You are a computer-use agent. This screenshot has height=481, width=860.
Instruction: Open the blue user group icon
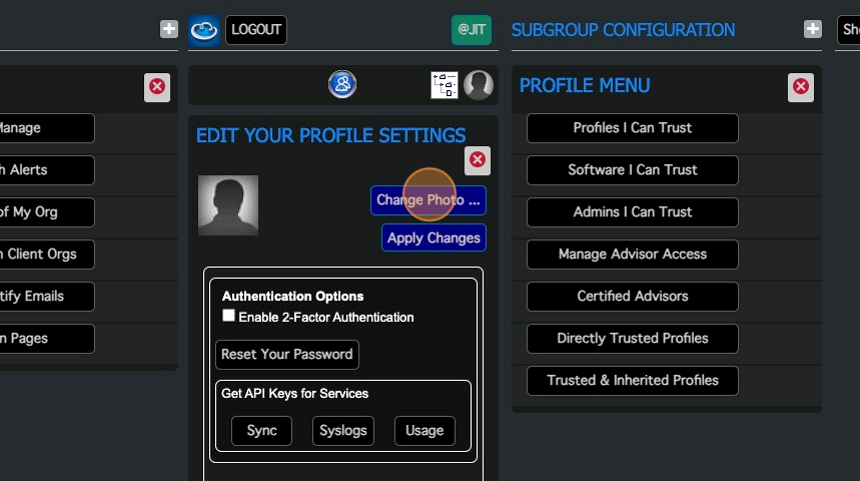[x=342, y=85]
